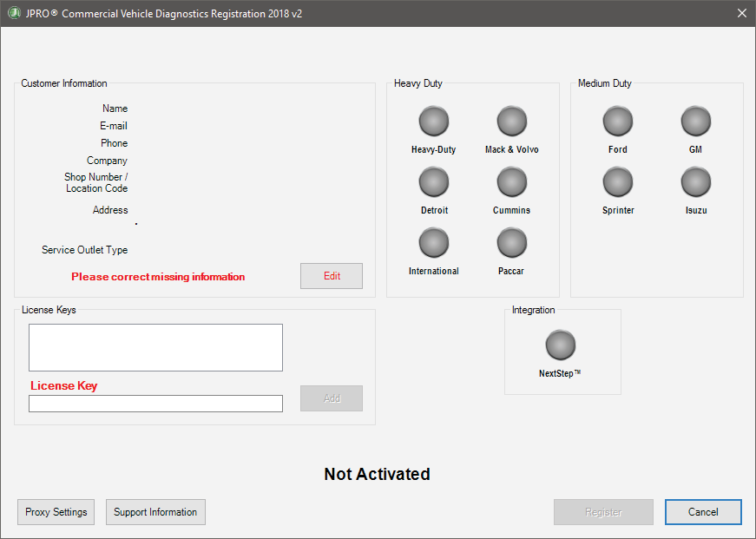This screenshot has height=539, width=756.
Task: Click into the License Key input field
Action: [x=155, y=404]
